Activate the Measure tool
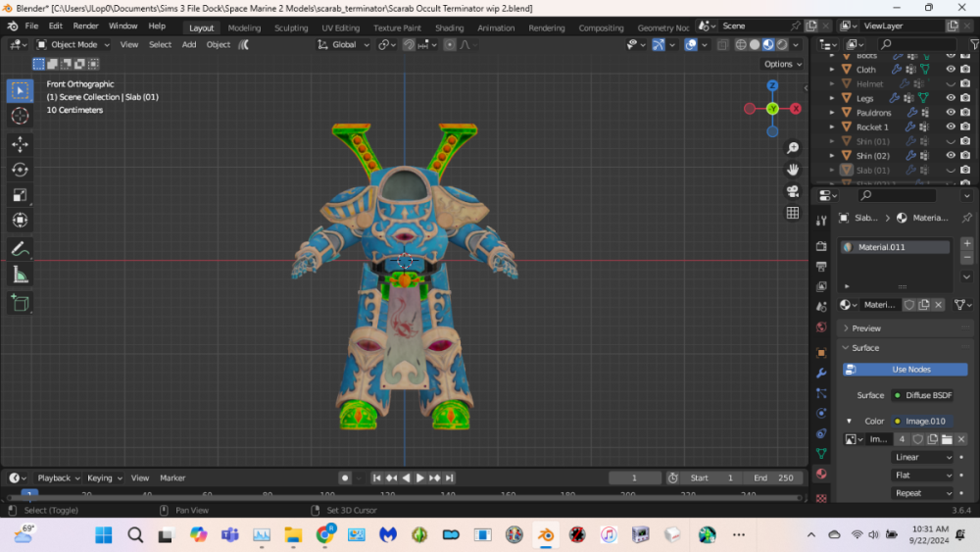The width and height of the screenshot is (980, 552). [x=20, y=276]
